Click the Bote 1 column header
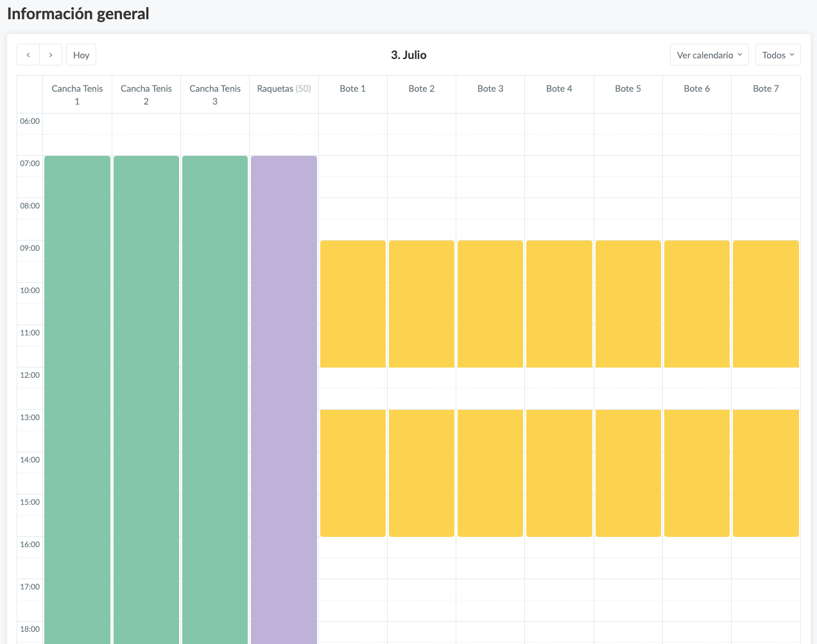Screen dimensions: 817x644 [352, 89]
